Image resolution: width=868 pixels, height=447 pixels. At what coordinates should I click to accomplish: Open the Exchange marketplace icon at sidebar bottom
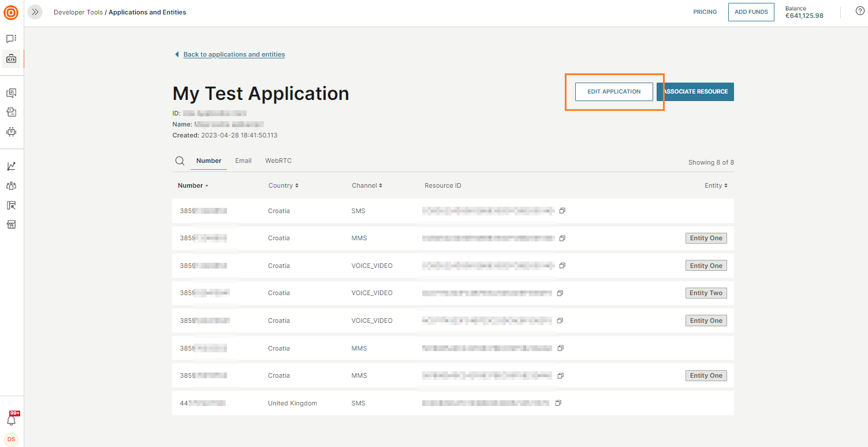coord(11,224)
